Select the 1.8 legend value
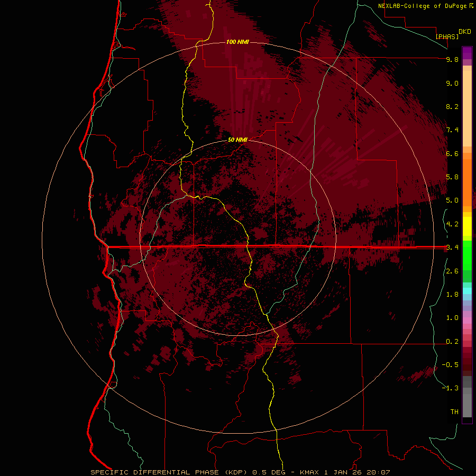This screenshot has height=476, width=476. point(452,295)
